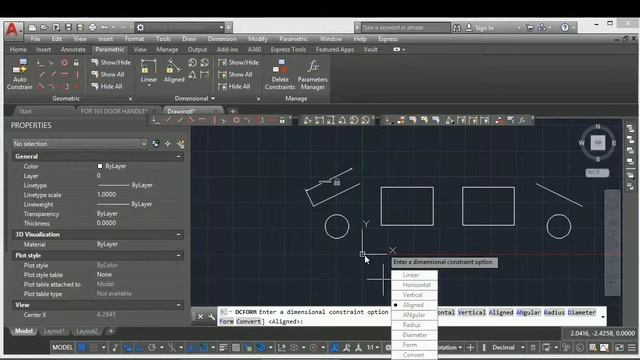This screenshot has height=360, width=640.
Task: Select the Radius dimensional constraint icon
Action: [192, 62]
